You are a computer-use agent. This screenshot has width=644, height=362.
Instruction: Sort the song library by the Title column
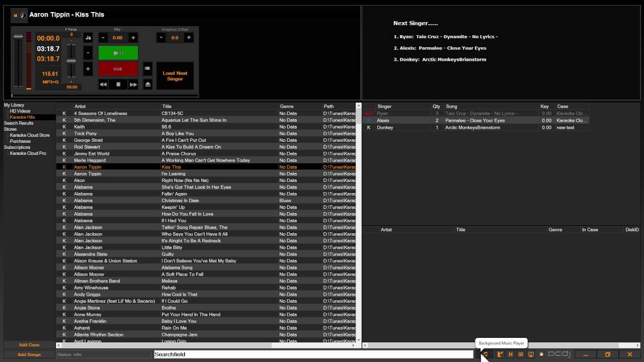[x=219, y=106]
